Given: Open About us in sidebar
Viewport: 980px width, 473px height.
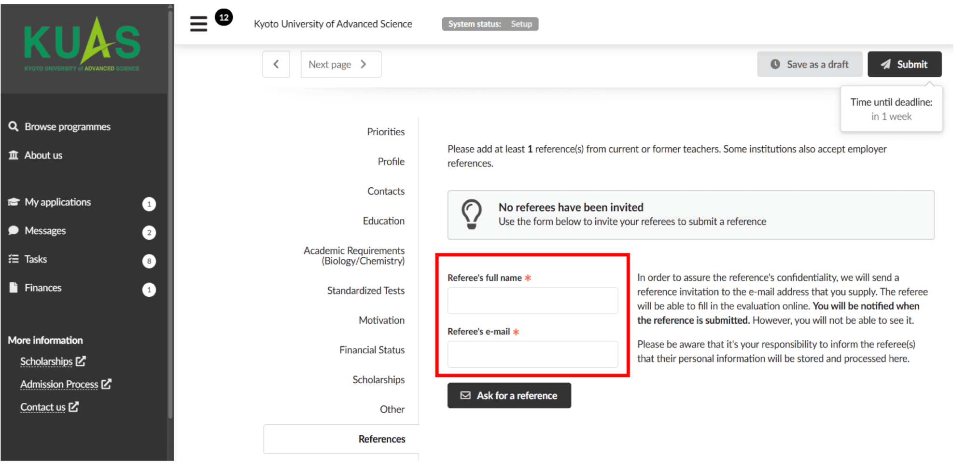Looking at the screenshot, I should pyautogui.click(x=43, y=155).
